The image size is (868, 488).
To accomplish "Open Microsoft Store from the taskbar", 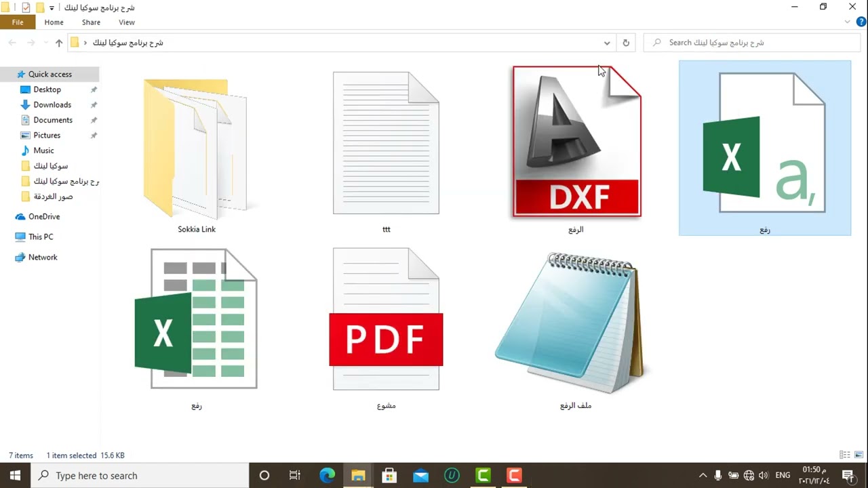I will coord(389,476).
